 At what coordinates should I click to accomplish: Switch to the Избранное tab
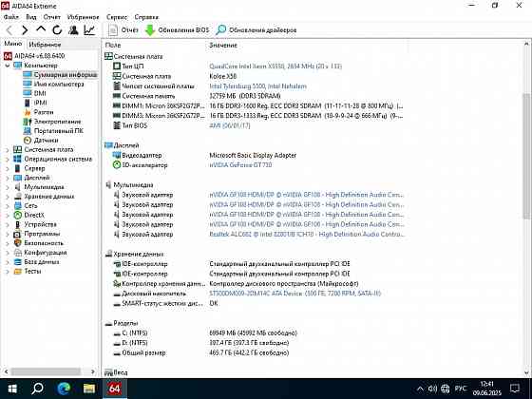(45, 45)
